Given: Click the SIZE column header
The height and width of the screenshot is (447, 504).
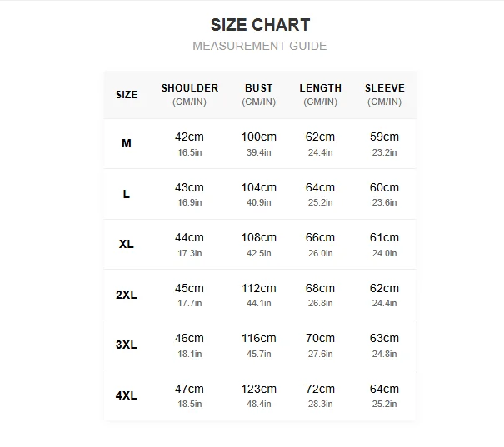Looking at the screenshot, I should click(127, 95).
